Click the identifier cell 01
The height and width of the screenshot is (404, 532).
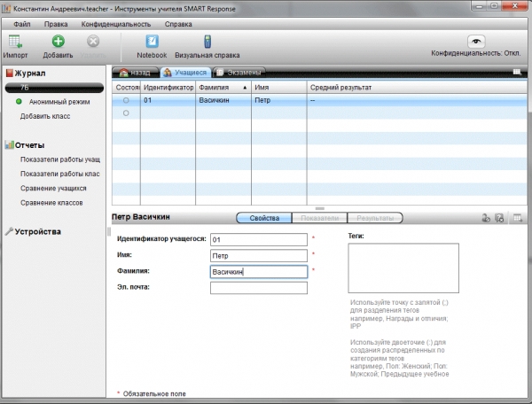[168, 100]
